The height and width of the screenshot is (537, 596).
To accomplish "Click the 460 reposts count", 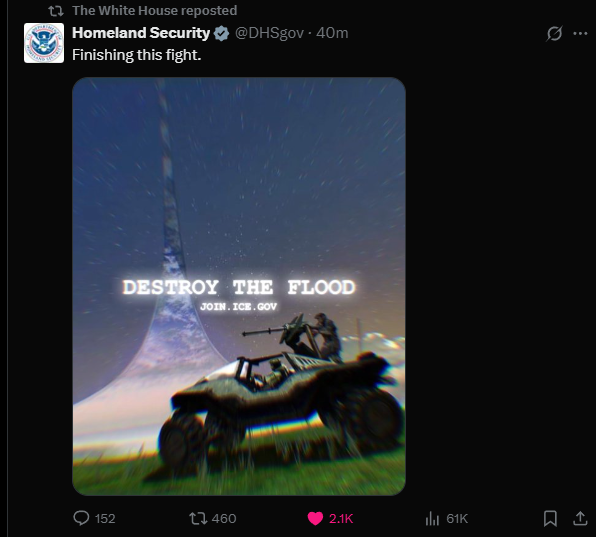I will coord(224,518).
